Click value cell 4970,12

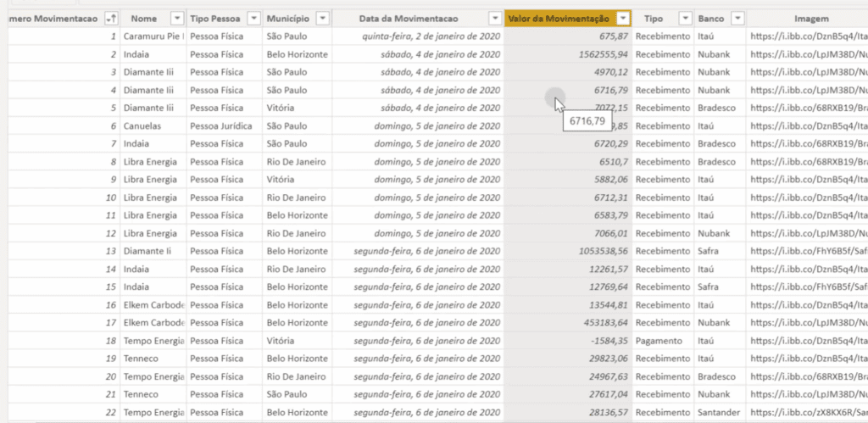pyautogui.click(x=568, y=72)
